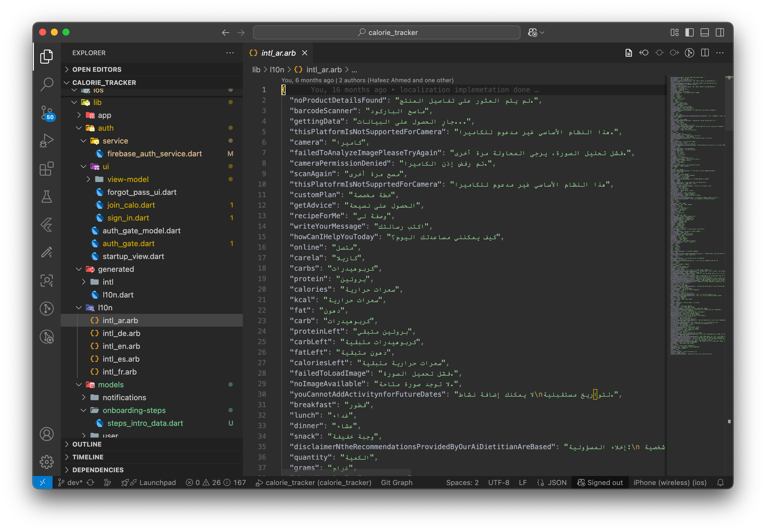The width and height of the screenshot is (766, 532).
Task: Open intl_de.arb file
Action: point(152,333)
